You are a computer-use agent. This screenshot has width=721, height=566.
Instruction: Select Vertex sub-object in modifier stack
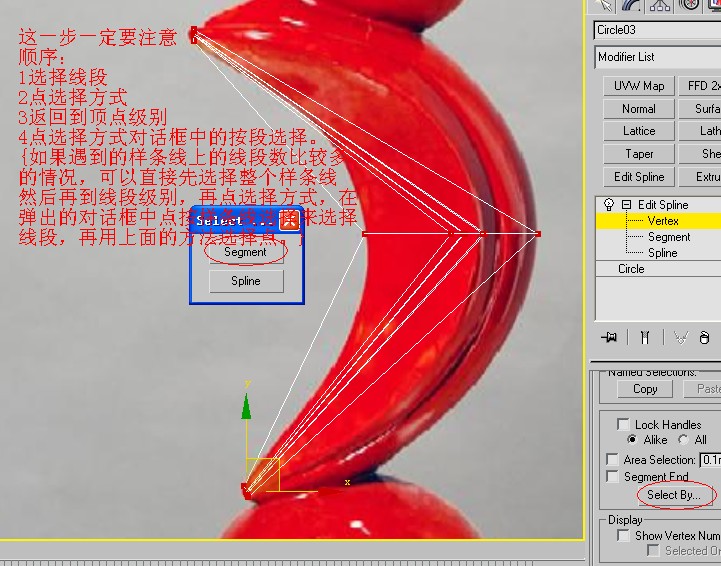click(x=663, y=221)
